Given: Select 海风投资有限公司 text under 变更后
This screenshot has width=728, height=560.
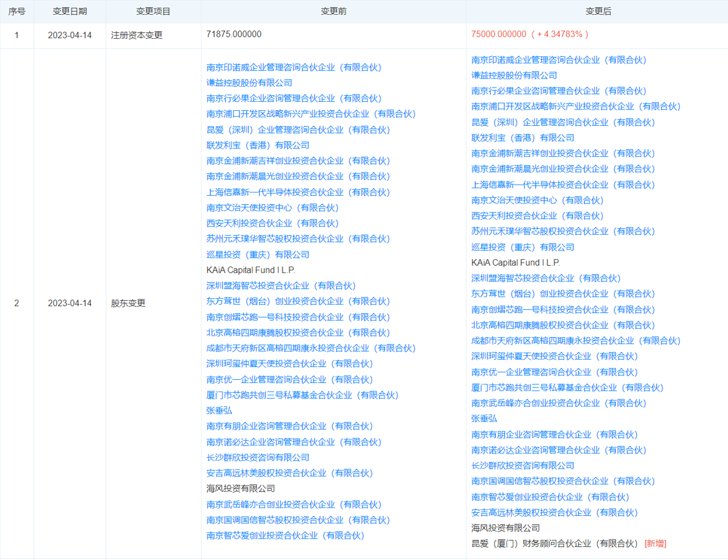Looking at the screenshot, I should pyautogui.click(x=506, y=528).
